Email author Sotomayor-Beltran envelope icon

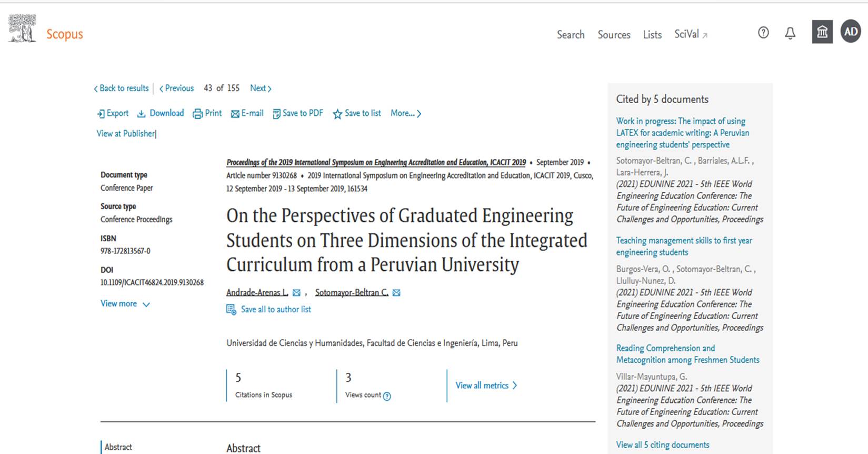tap(396, 293)
